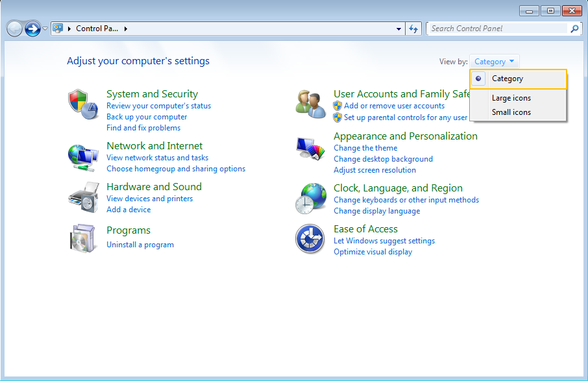Click Change the theme
Image resolution: width=588 pixels, height=381 pixels.
click(x=365, y=148)
